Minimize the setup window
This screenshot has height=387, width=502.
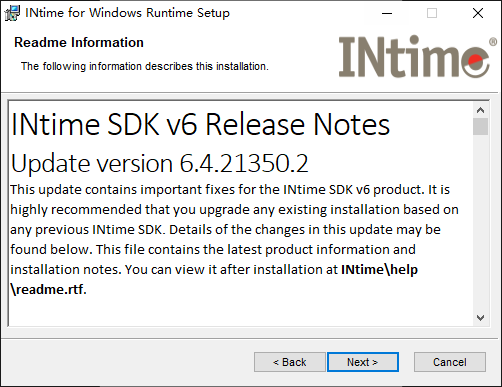coord(387,13)
